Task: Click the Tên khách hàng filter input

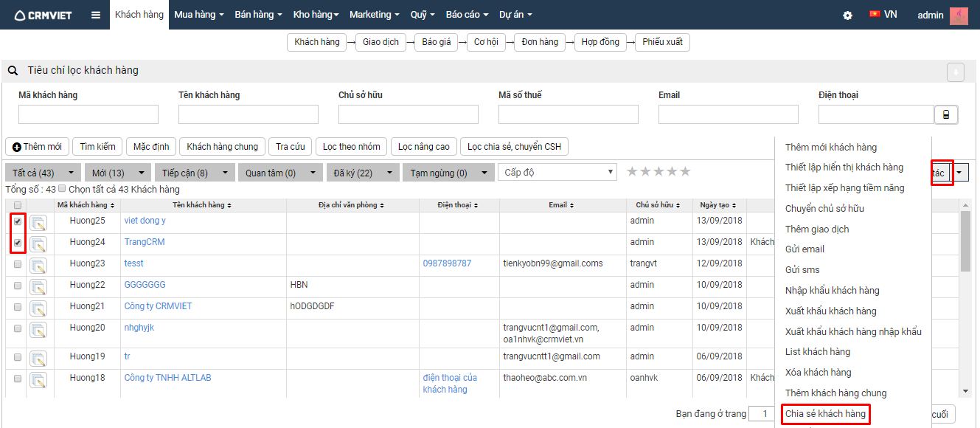Action: pyautogui.click(x=249, y=114)
